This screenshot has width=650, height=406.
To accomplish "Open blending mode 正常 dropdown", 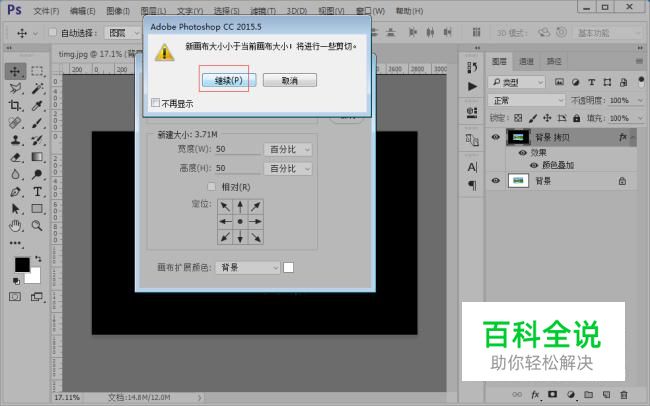I will pyautogui.click(x=526, y=100).
